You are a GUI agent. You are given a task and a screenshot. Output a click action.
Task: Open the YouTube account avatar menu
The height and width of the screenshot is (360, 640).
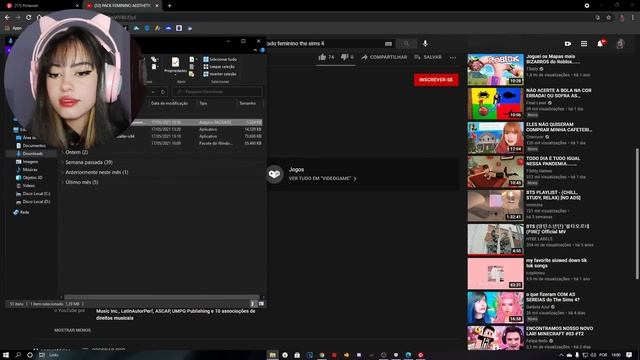[x=620, y=44]
